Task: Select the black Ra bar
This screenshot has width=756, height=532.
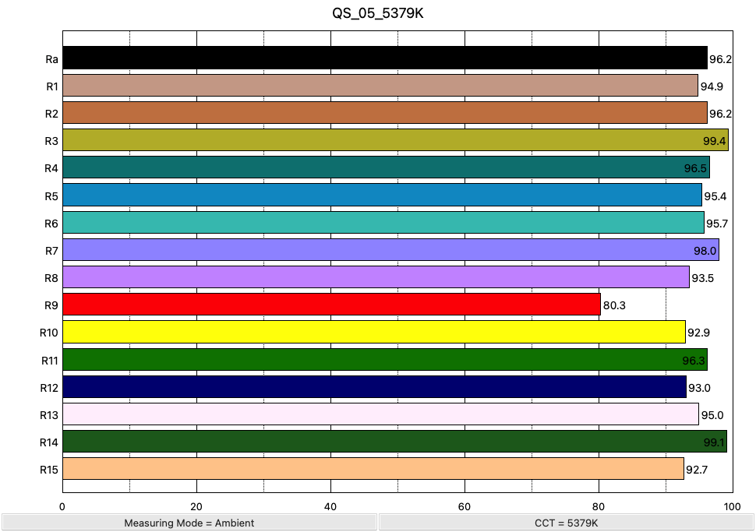Action: [x=385, y=58]
